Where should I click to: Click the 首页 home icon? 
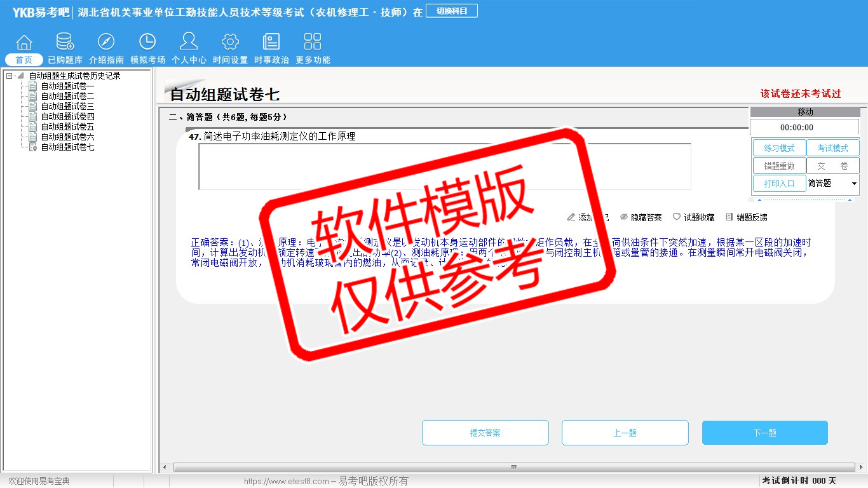click(24, 42)
